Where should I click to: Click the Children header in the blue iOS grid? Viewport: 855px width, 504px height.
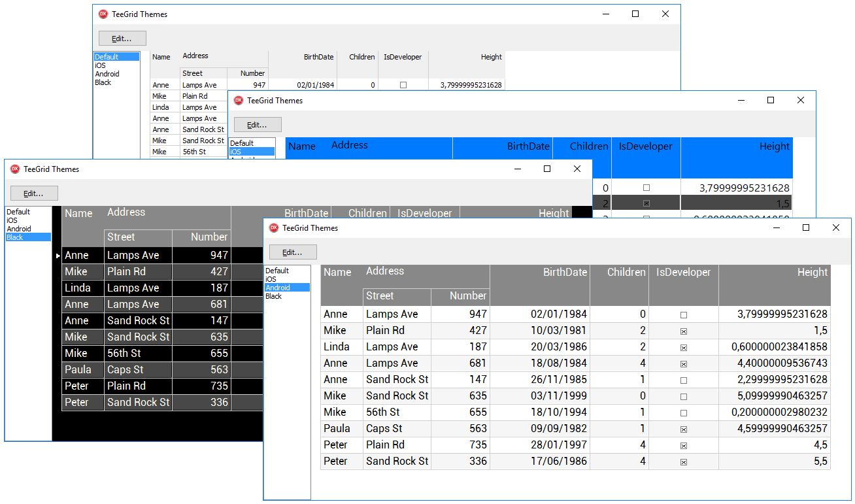pyautogui.click(x=588, y=146)
